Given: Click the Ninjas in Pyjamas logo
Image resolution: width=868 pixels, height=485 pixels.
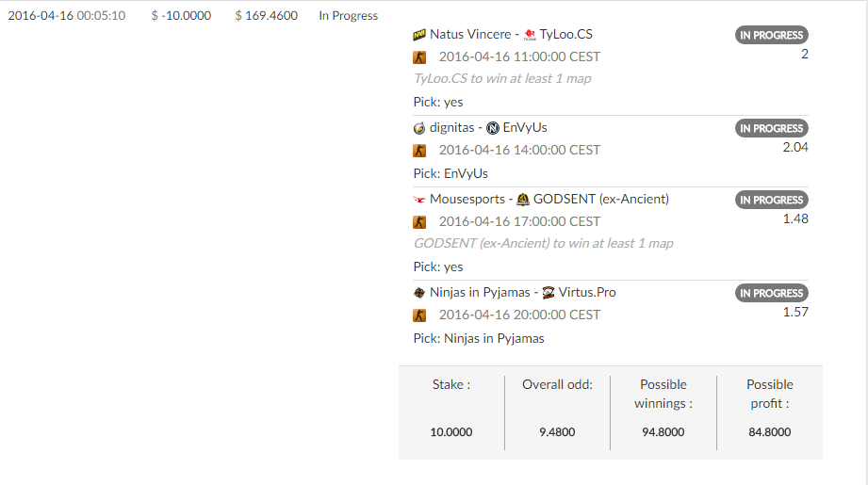Looking at the screenshot, I should point(419,293).
